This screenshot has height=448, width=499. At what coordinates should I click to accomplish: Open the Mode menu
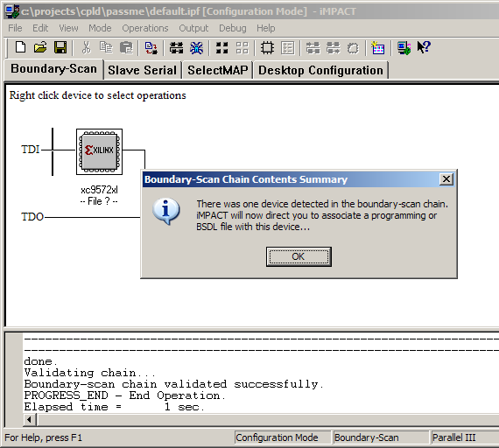100,28
